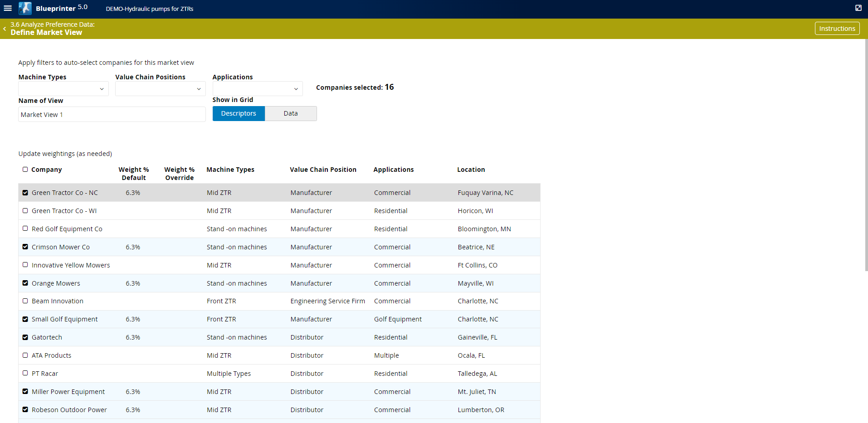
Task: Select the 'Talledega, AL' location cell
Action: click(x=478, y=374)
